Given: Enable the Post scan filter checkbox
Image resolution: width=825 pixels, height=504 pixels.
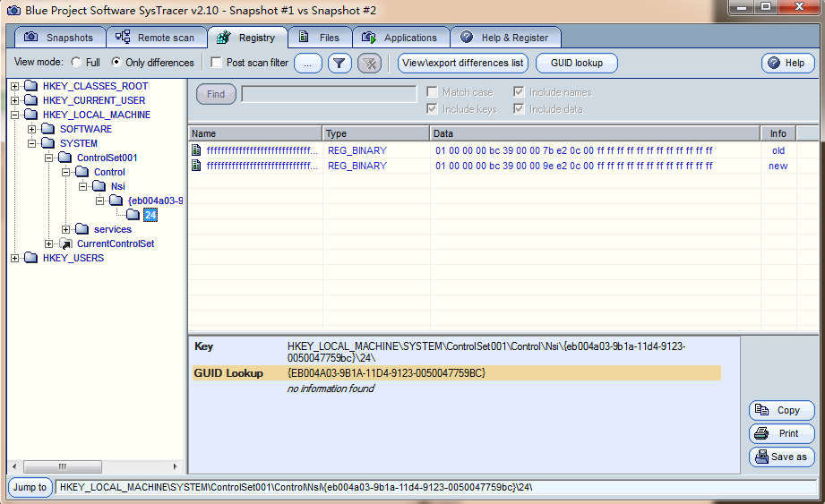Looking at the screenshot, I should point(216,62).
